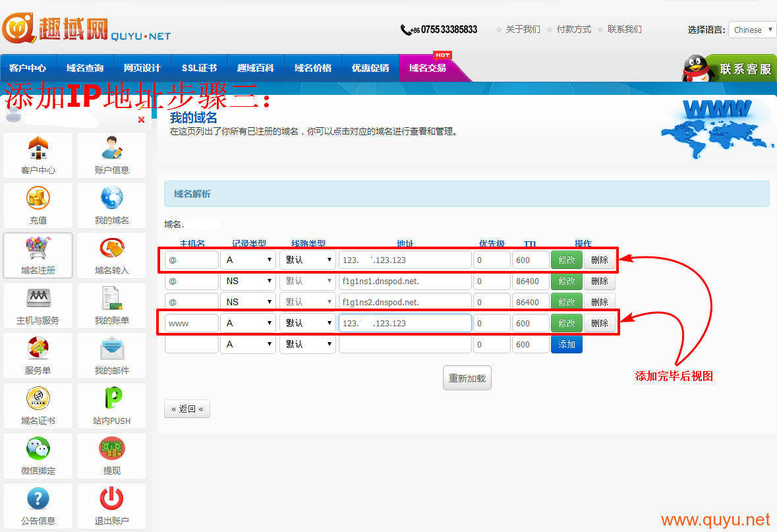Open 付款方式 link
777x532 pixels.
pyautogui.click(x=574, y=29)
